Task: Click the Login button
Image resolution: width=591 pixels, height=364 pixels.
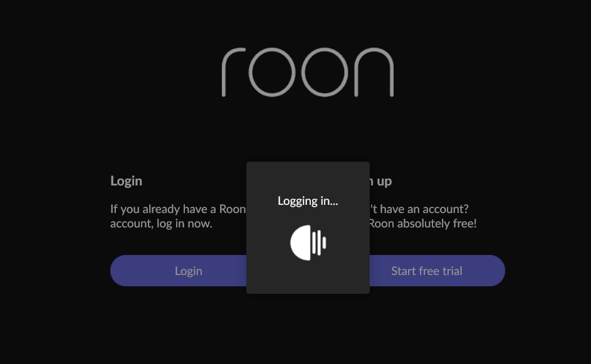Action: pyautogui.click(x=178, y=271)
